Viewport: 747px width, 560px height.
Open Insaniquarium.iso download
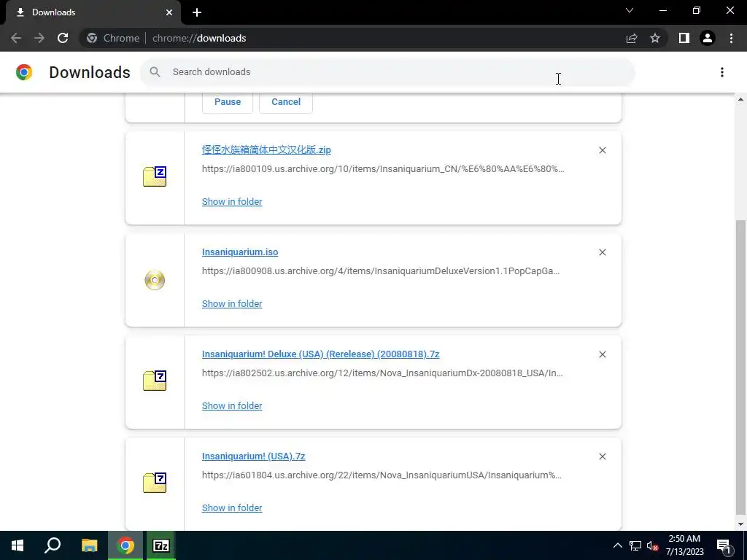click(240, 252)
